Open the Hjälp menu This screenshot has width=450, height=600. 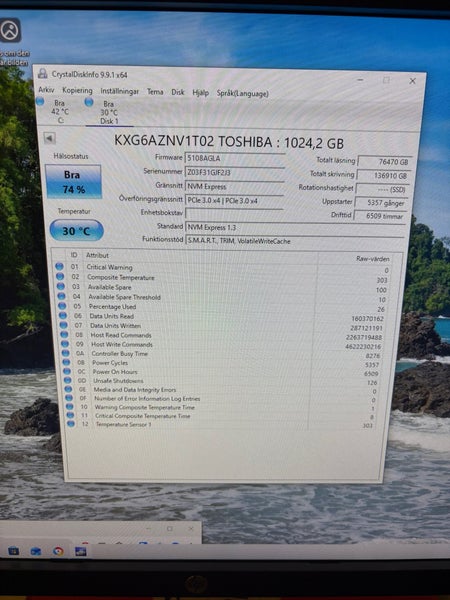(201, 93)
